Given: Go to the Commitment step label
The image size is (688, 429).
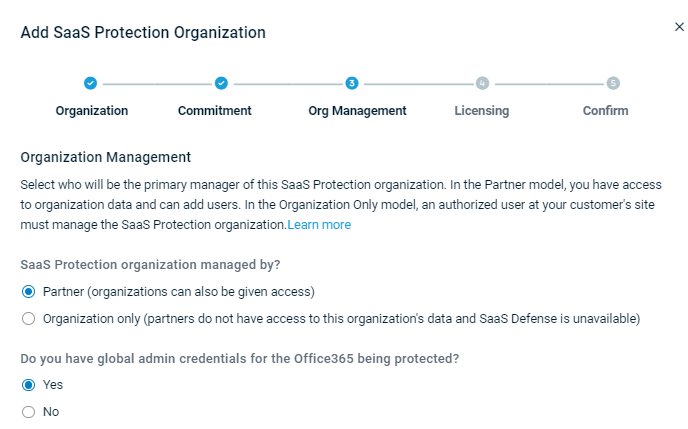Looking at the screenshot, I should coord(215,111).
